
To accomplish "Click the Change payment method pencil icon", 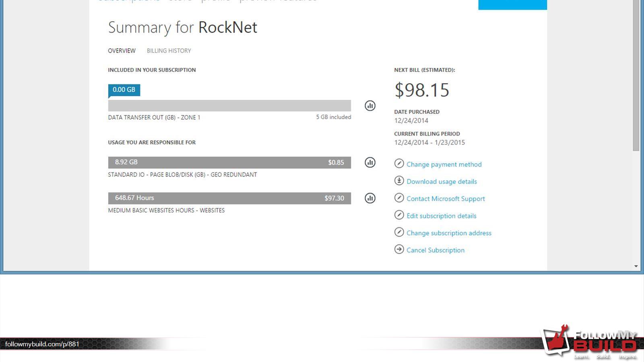I will (399, 163).
